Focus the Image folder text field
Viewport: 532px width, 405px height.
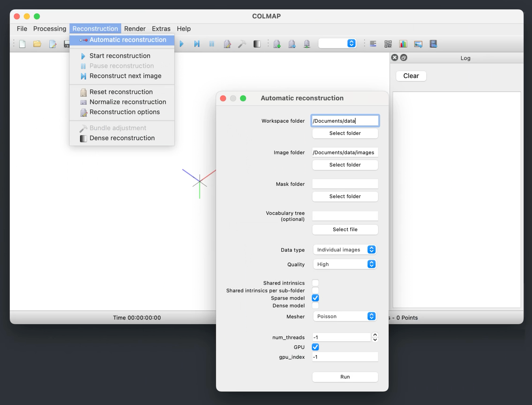pos(345,152)
